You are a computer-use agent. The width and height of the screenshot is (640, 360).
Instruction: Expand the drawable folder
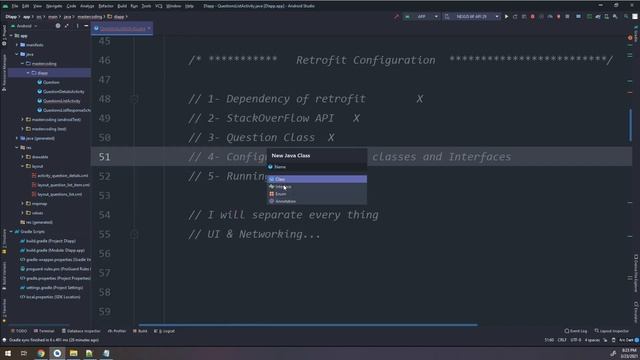tap(22, 157)
